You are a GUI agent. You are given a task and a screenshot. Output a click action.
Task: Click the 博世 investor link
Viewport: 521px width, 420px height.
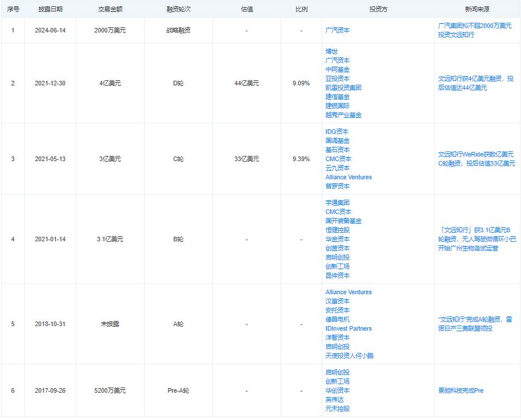click(331, 51)
